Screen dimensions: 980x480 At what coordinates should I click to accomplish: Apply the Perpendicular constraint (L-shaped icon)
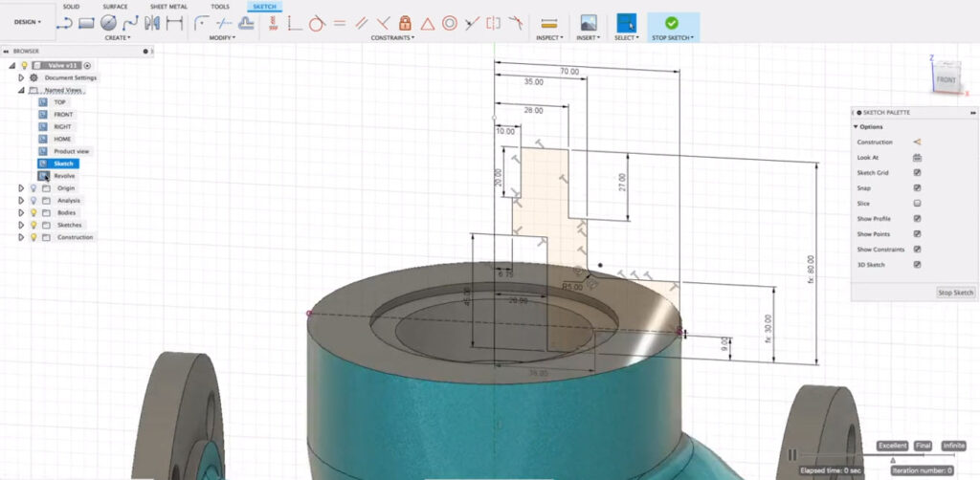pos(295,24)
